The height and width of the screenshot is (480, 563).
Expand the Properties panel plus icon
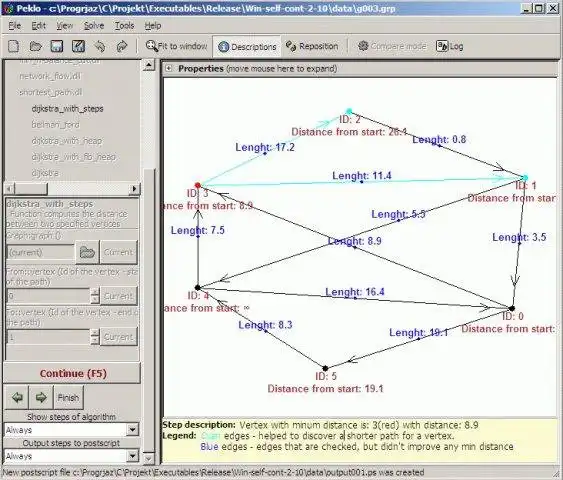(x=169, y=69)
